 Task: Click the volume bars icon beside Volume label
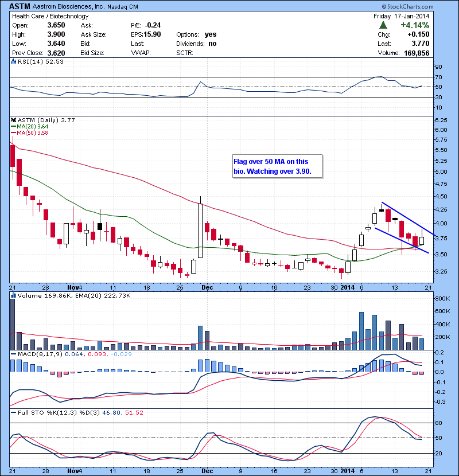pyautogui.click(x=13, y=295)
